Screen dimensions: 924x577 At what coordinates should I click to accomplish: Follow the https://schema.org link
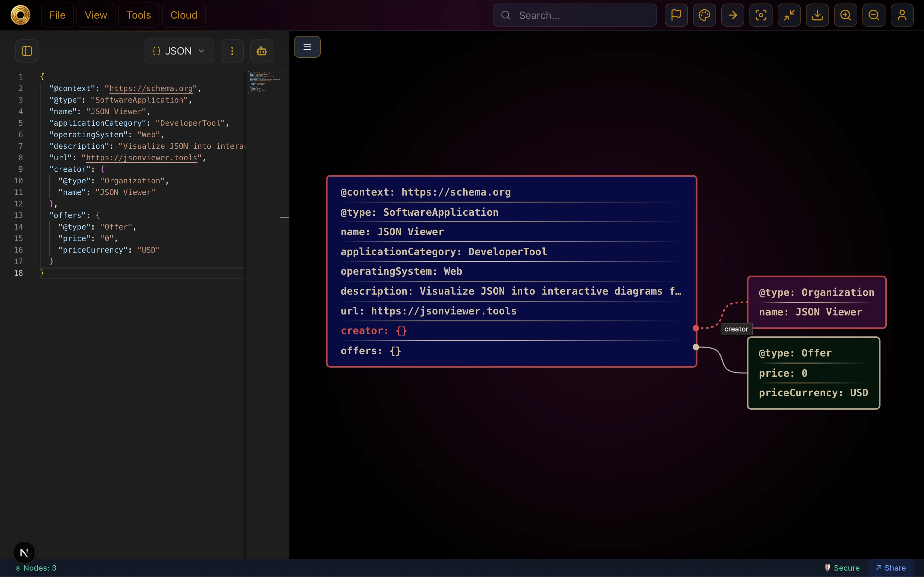150,88
